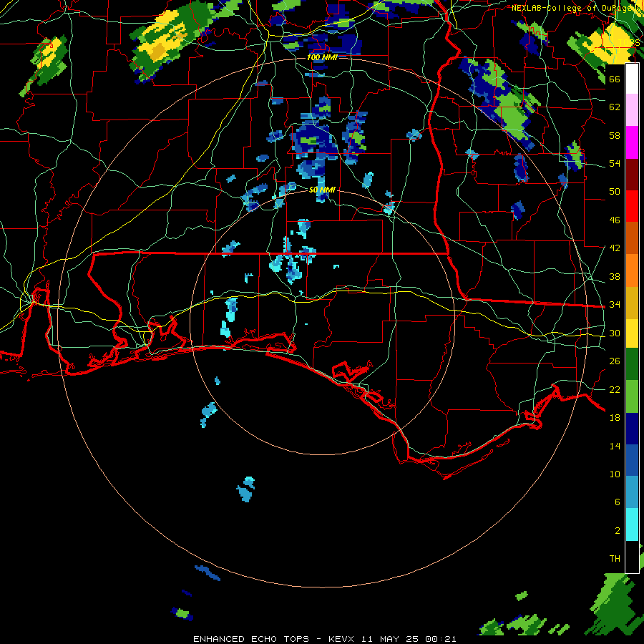Choose the navy blue legend swatch
This screenshot has width=644, height=644.
(632, 429)
